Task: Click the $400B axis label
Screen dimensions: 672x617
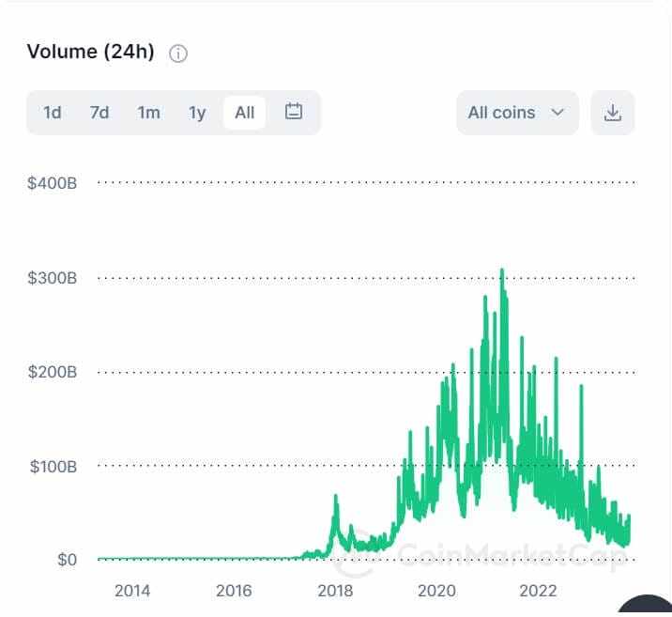Action: tap(53, 183)
